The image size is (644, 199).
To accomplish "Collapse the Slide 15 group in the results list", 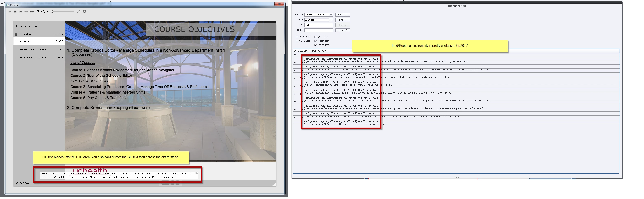I will click(295, 86).
